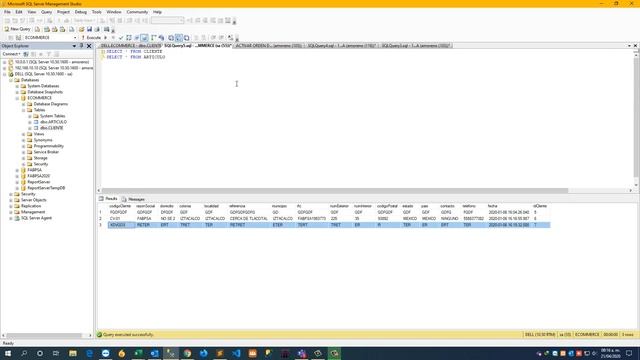Open the Tools menu

96,12
